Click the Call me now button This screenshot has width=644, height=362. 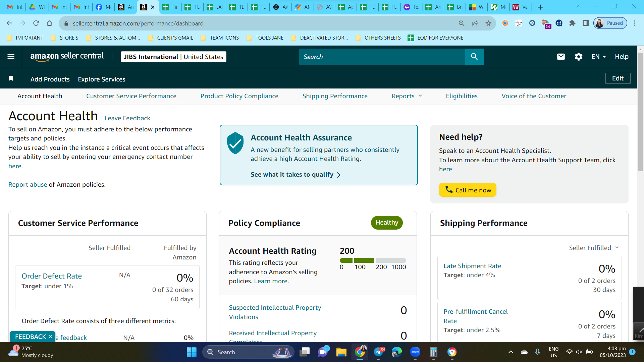click(468, 190)
